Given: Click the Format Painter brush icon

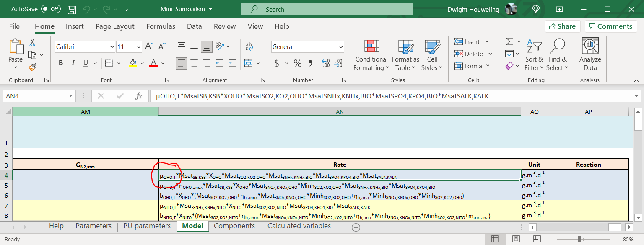Looking at the screenshot, I should coord(32,67).
